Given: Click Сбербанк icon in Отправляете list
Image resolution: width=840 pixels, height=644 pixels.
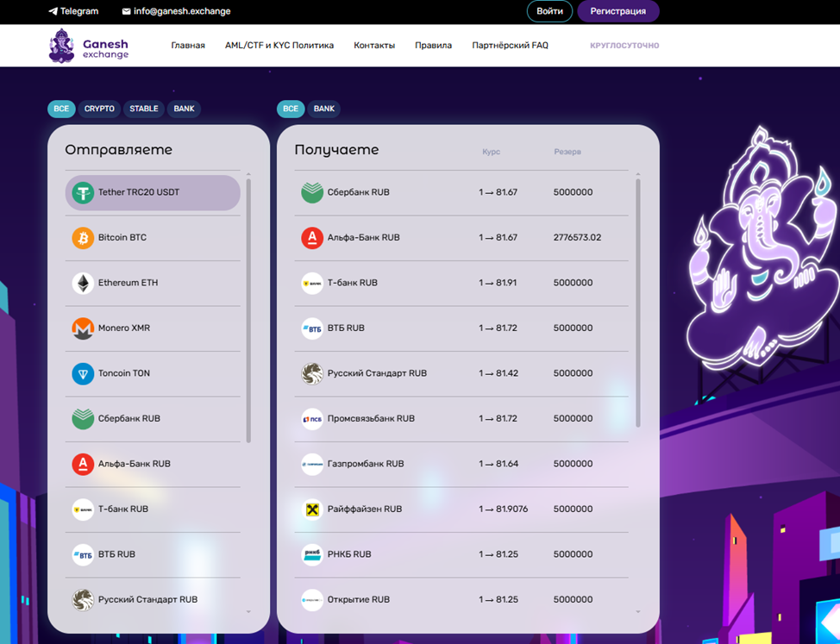Looking at the screenshot, I should 83,419.
